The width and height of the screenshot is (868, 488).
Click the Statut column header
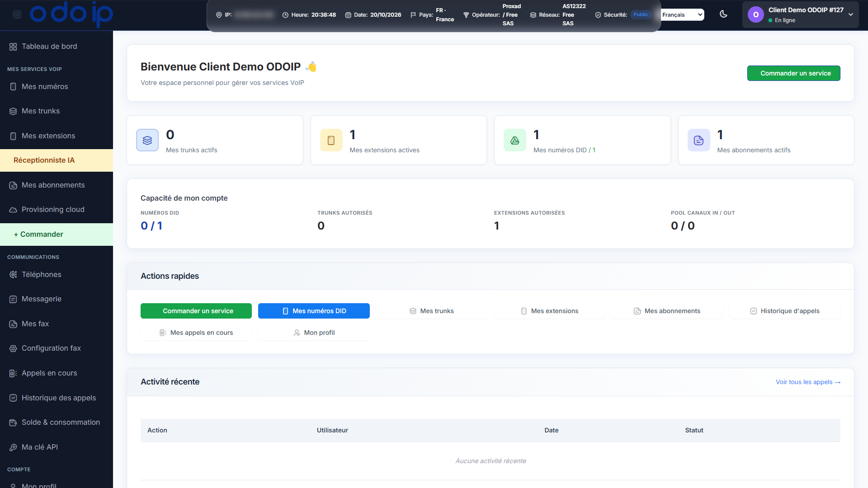tap(694, 430)
